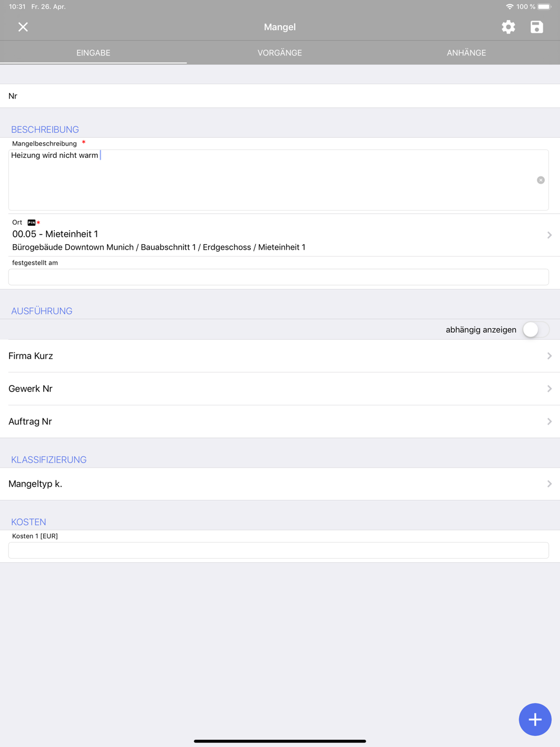Screen dimensions: 560x747
Task: Focus the Mangelbeschreibung text area
Action: tap(269, 180)
